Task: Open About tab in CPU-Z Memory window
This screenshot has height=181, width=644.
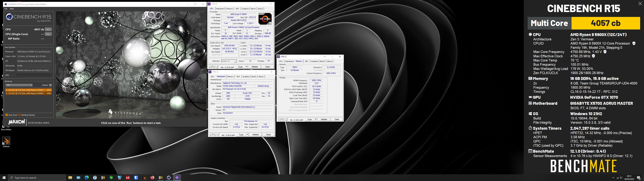Action: (330, 61)
